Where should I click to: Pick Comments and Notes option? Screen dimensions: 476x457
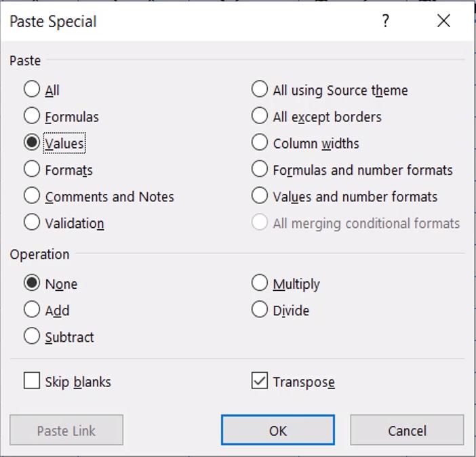tap(32, 196)
